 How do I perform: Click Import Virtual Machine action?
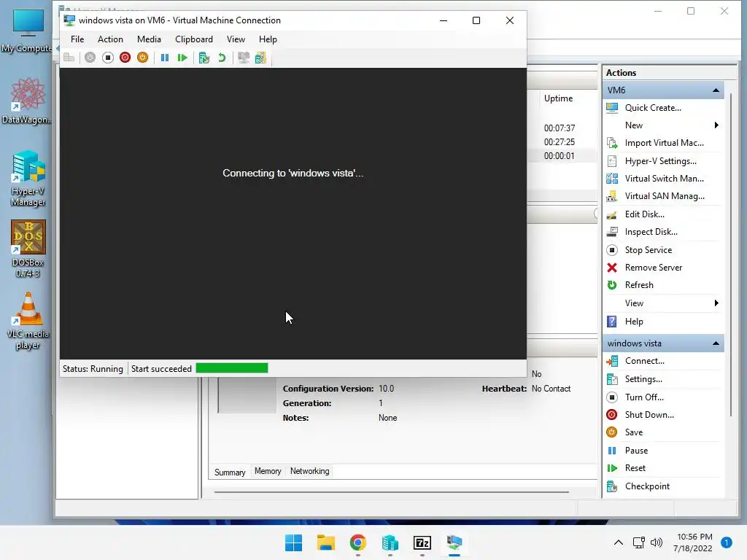(x=664, y=143)
